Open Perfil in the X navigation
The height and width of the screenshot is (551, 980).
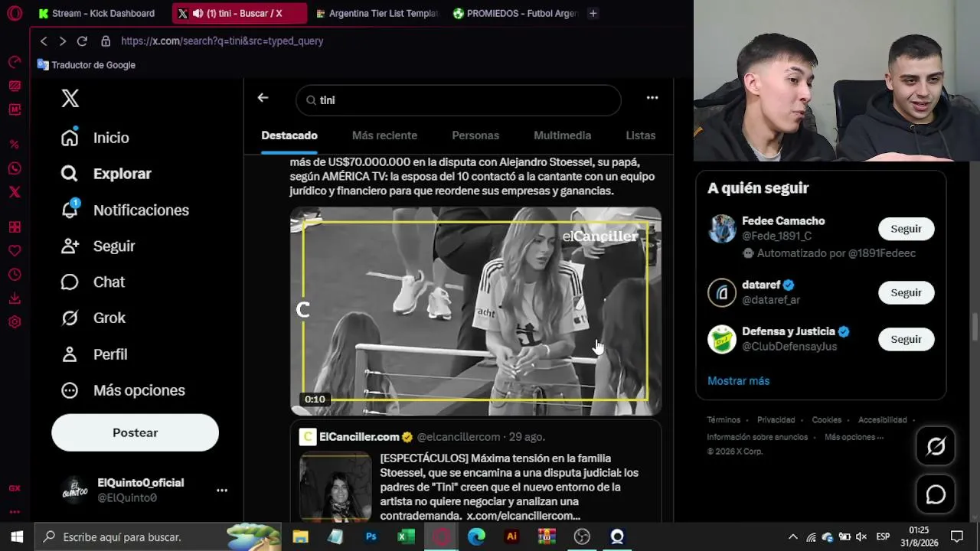point(95,354)
